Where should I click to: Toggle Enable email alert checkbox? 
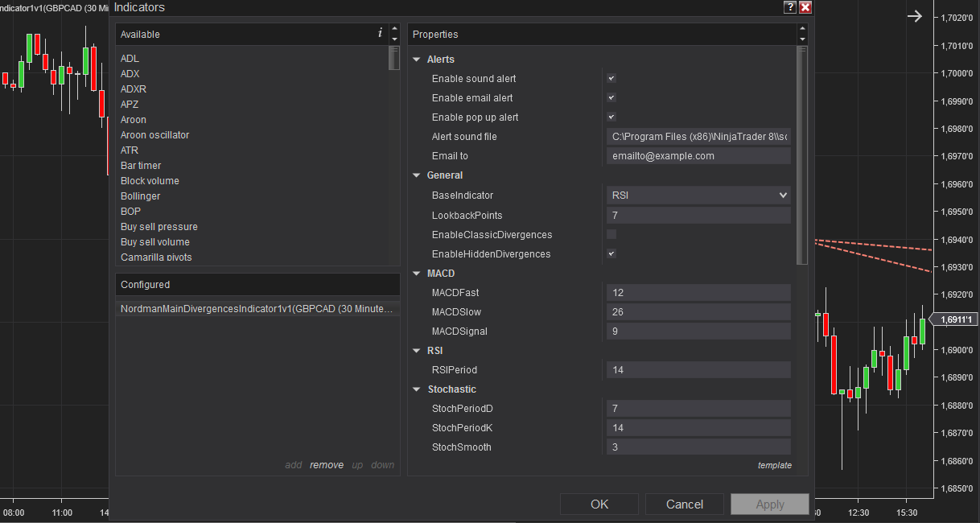611,98
